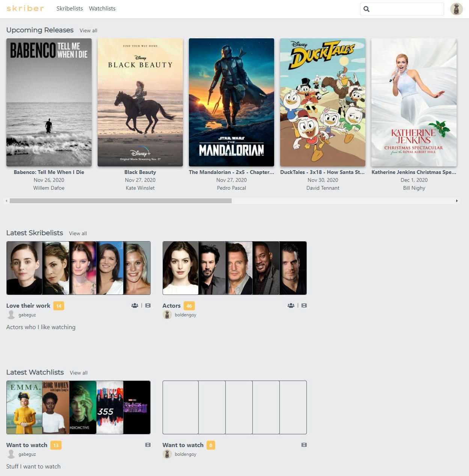Click Stuff I want to watch description

[33, 467]
